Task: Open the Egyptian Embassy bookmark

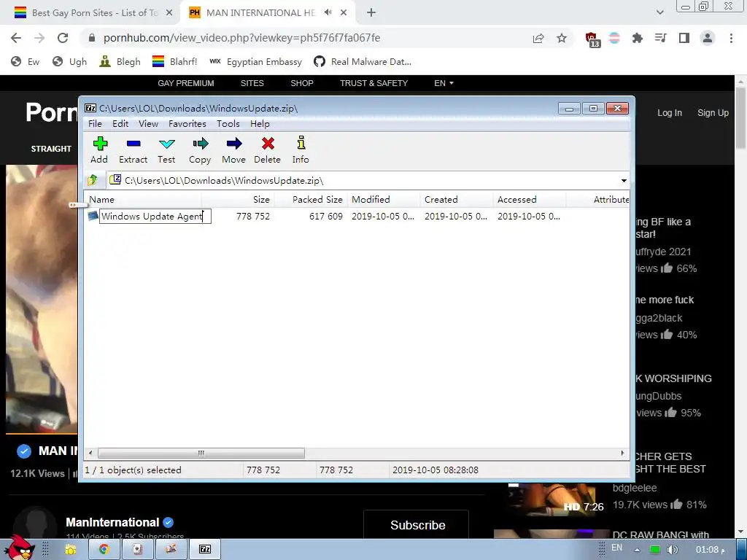Action: pos(255,61)
